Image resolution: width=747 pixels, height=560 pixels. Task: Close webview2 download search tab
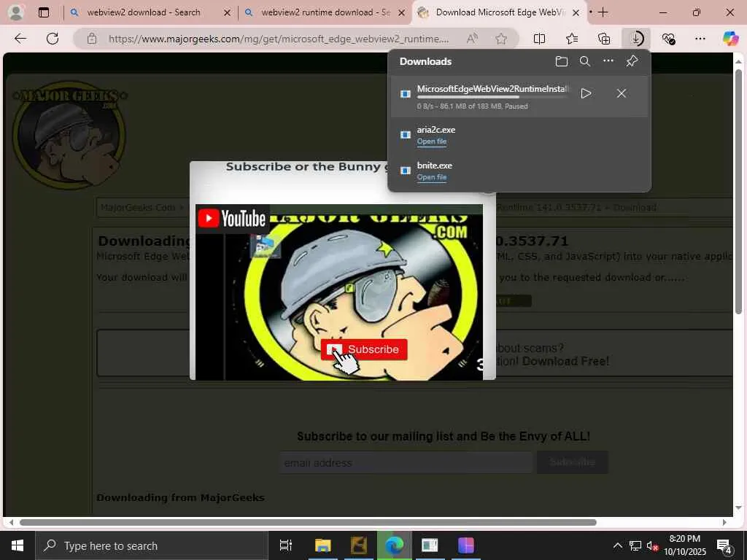pyautogui.click(x=228, y=13)
